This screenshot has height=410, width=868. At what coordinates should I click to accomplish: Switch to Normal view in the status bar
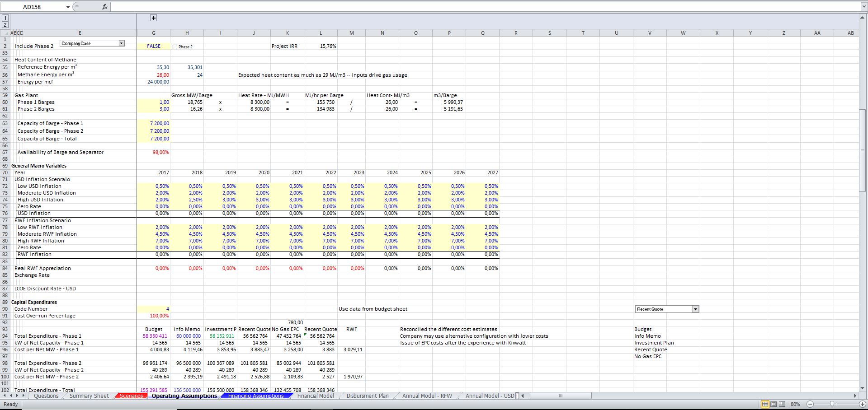coord(765,404)
